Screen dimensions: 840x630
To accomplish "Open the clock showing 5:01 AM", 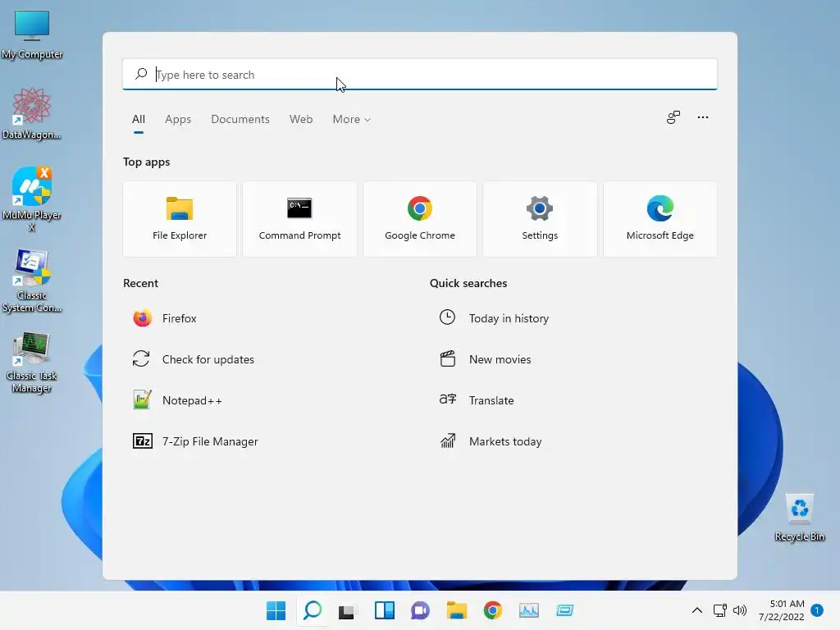I will 781,610.
